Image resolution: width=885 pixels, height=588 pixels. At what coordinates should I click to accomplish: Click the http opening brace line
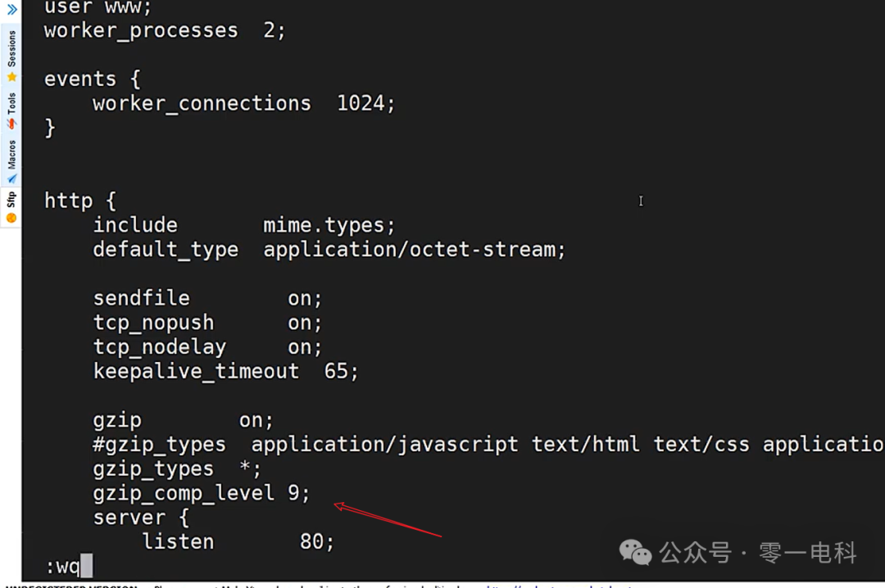[x=79, y=200]
